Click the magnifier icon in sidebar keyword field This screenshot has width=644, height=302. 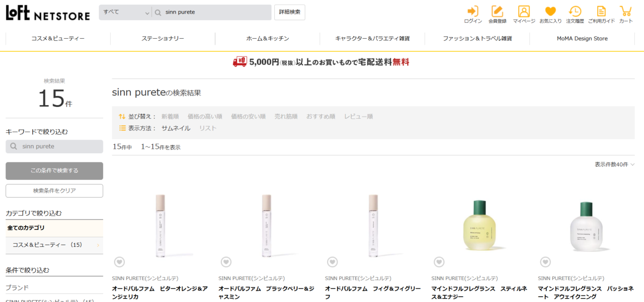tap(14, 147)
